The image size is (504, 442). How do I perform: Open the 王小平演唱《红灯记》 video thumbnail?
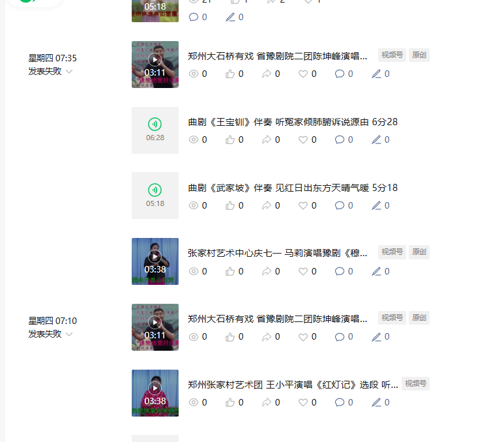click(x=155, y=393)
